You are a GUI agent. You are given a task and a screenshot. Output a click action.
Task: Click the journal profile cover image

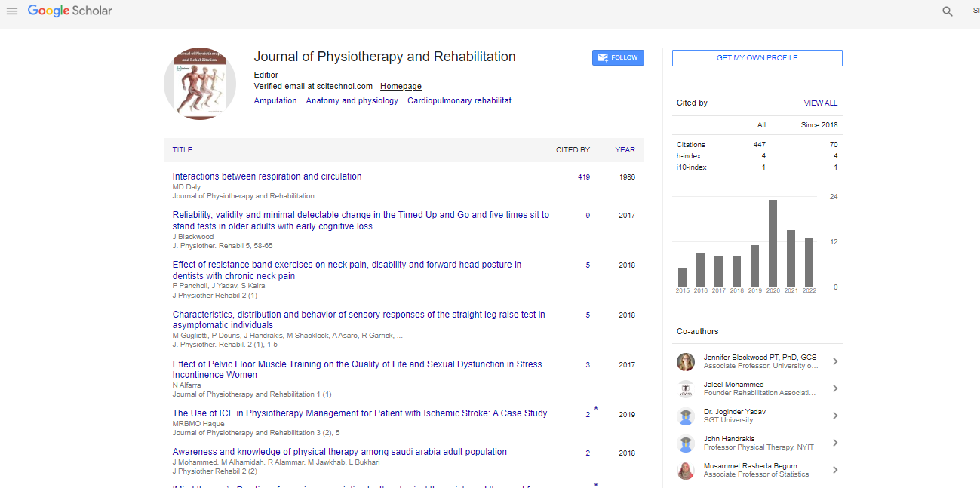[x=200, y=84]
